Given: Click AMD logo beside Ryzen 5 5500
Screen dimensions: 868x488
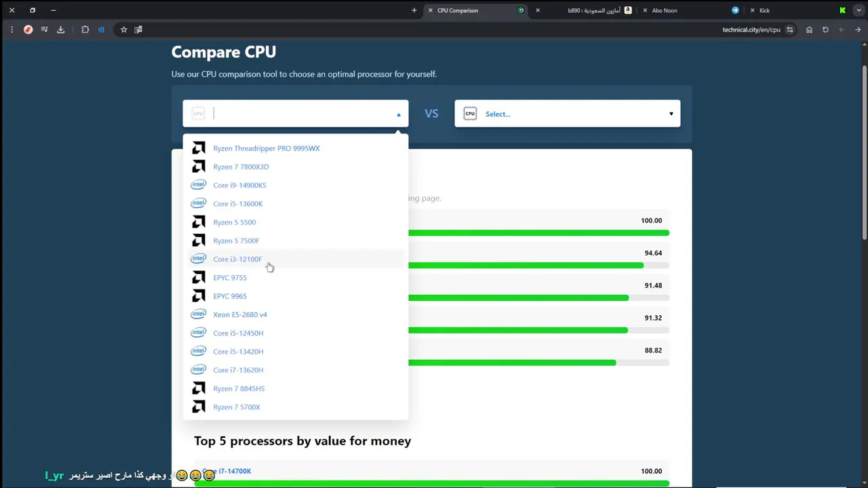Looking at the screenshot, I should (x=199, y=222).
